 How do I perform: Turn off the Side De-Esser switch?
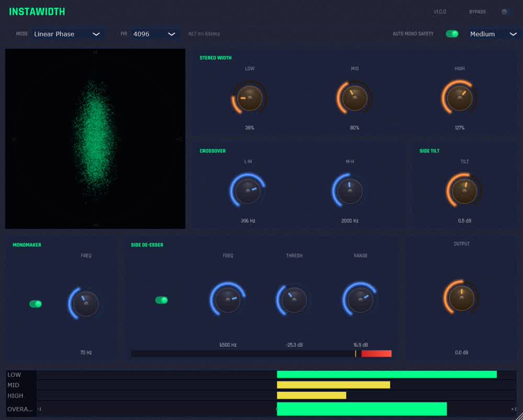[x=162, y=300]
